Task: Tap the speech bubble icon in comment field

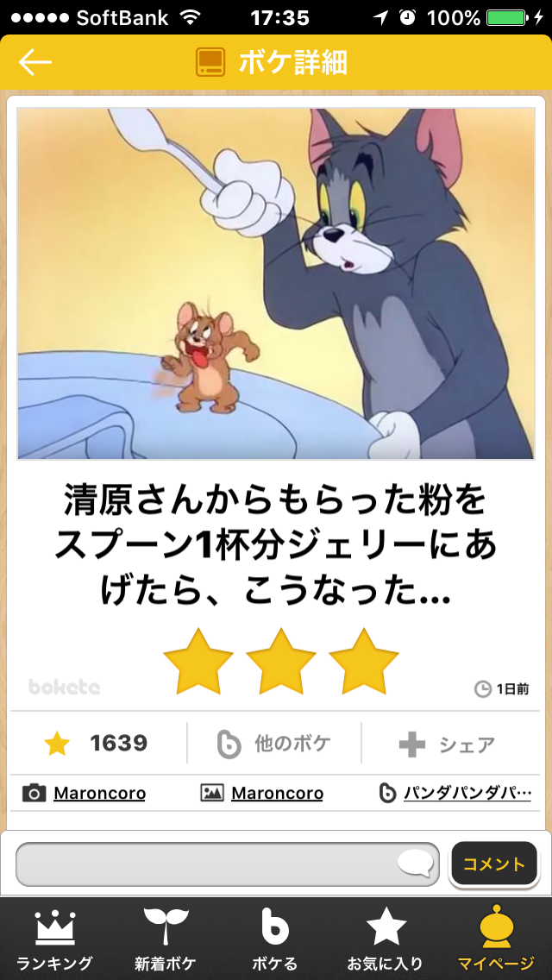Action: [416, 864]
